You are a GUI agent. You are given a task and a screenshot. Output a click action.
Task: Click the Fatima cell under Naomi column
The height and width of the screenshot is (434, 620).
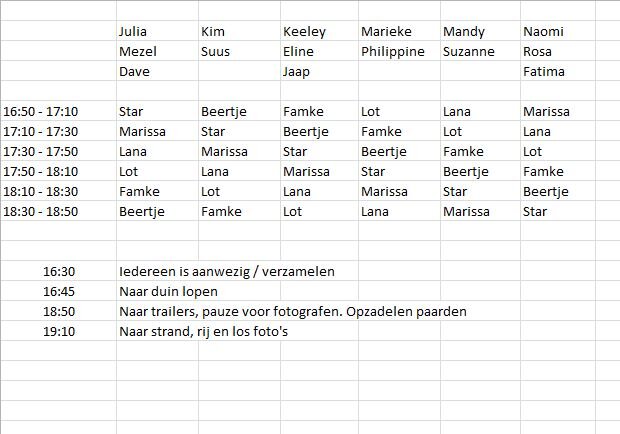coord(558,72)
